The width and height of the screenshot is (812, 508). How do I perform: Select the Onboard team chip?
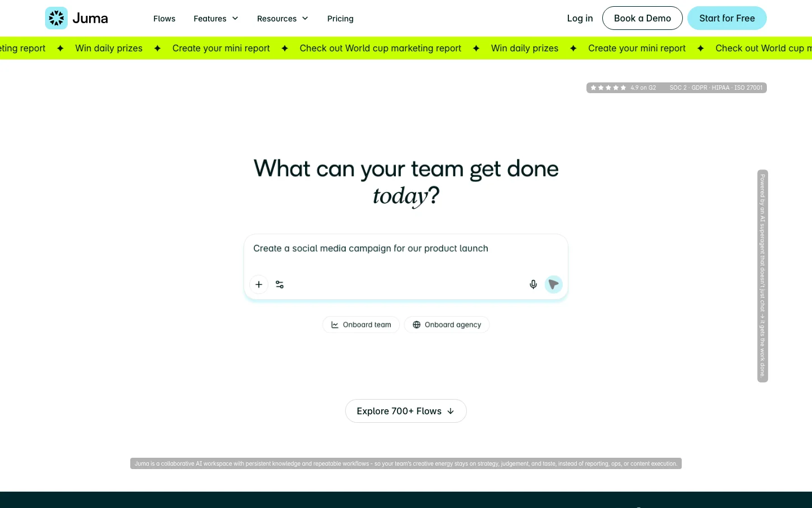[x=361, y=325]
